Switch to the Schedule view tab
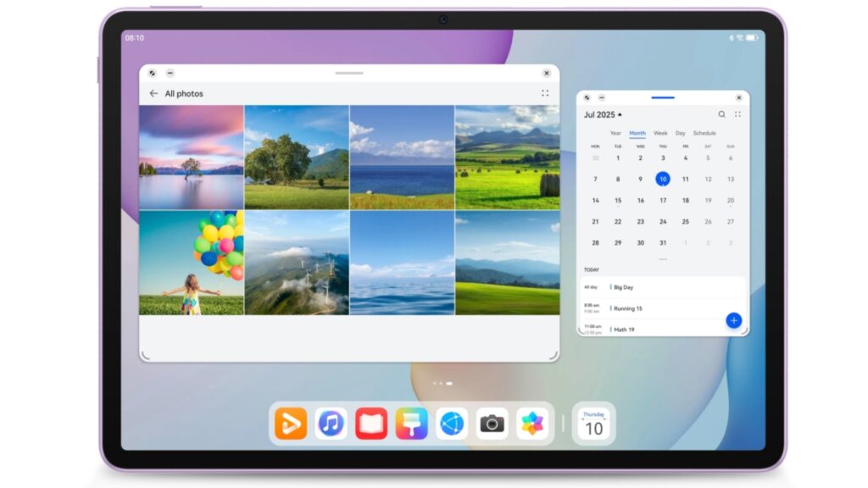The height and width of the screenshot is (488, 868). point(704,133)
